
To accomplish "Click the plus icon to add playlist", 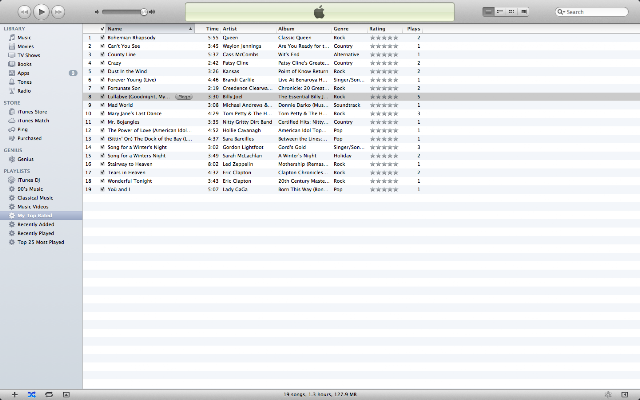I will (x=14, y=394).
